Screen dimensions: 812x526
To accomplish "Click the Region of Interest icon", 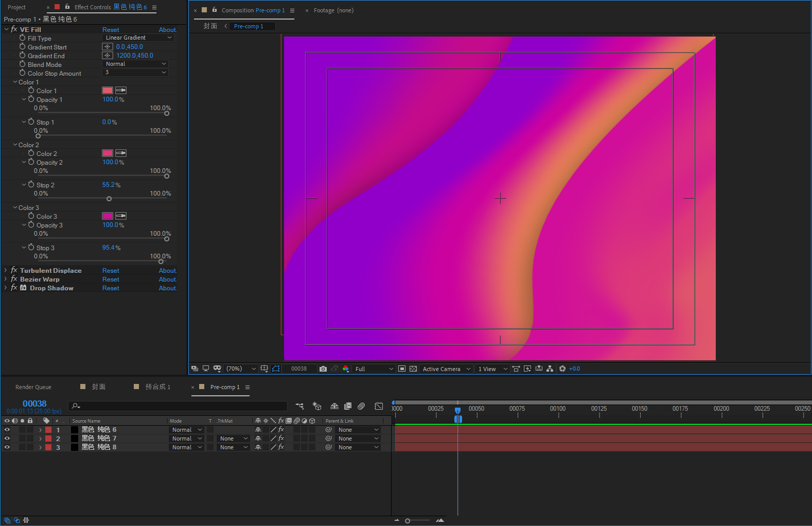I will tap(402, 369).
